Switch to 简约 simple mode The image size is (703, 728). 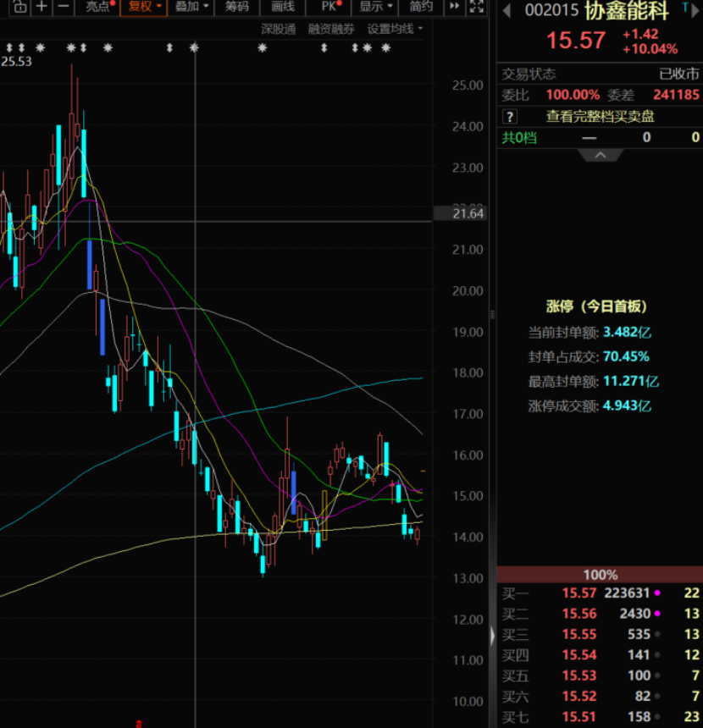click(x=421, y=7)
